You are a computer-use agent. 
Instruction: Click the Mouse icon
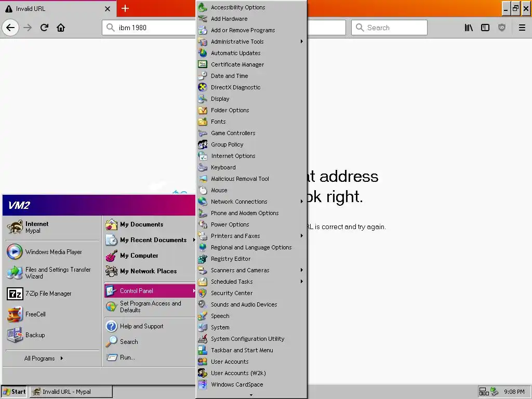tap(203, 190)
